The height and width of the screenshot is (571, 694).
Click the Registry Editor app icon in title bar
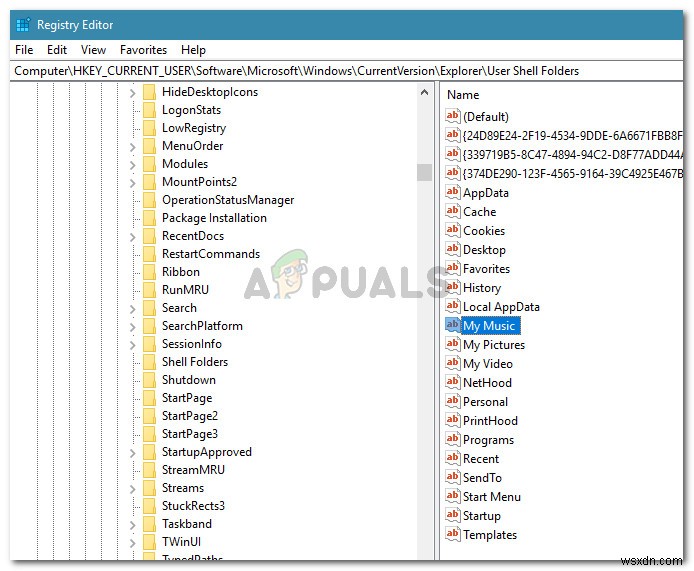click(x=23, y=25)
